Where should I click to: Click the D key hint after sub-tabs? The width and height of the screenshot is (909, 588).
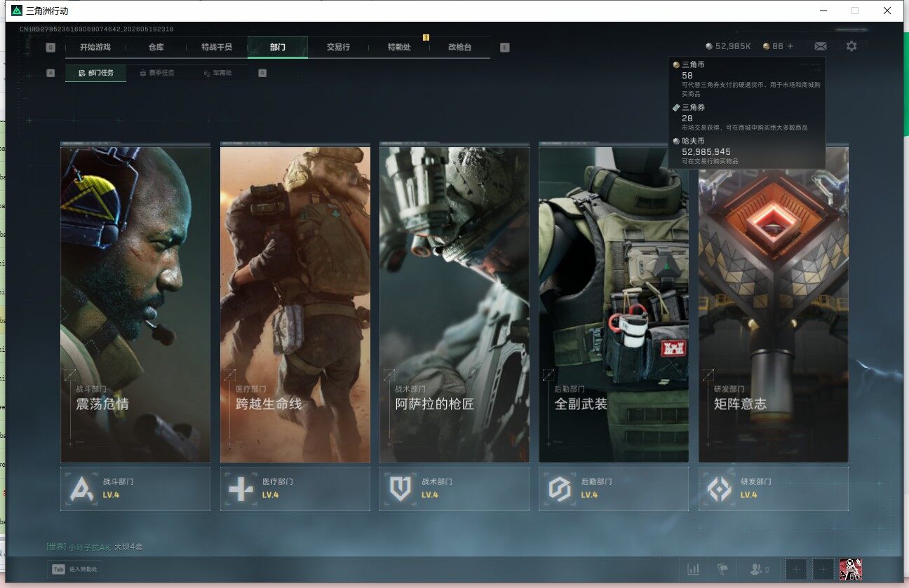[262, 72]
